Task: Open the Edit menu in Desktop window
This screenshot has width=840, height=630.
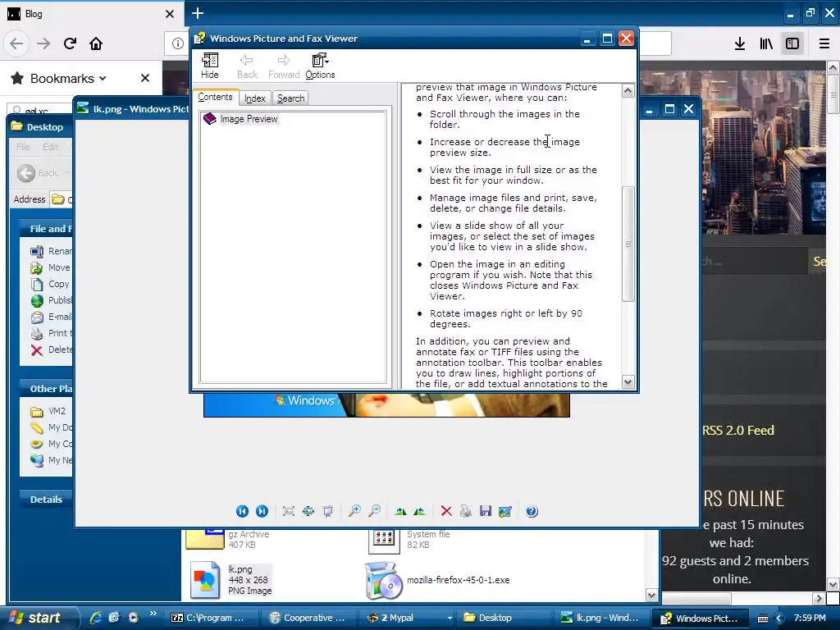Action: click(50, 147)
